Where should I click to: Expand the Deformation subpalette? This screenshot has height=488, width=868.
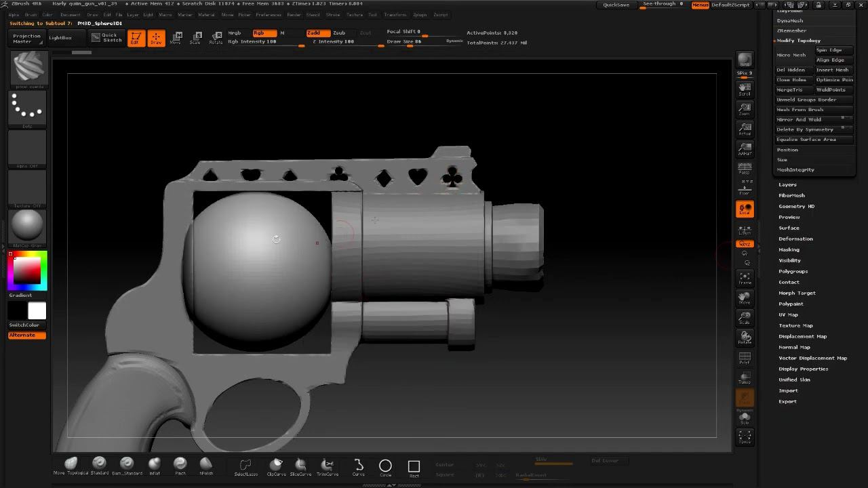(795, 239)
